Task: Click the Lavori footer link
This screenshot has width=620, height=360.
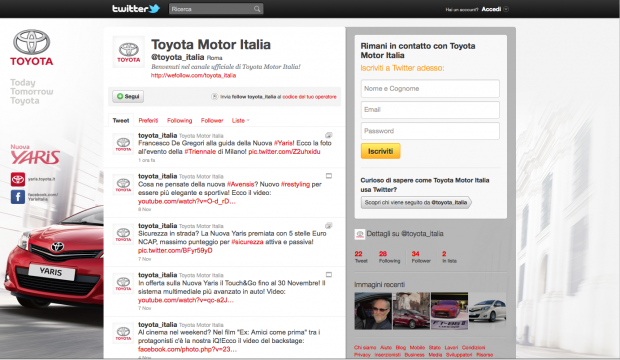Action: tap(451, 348)
